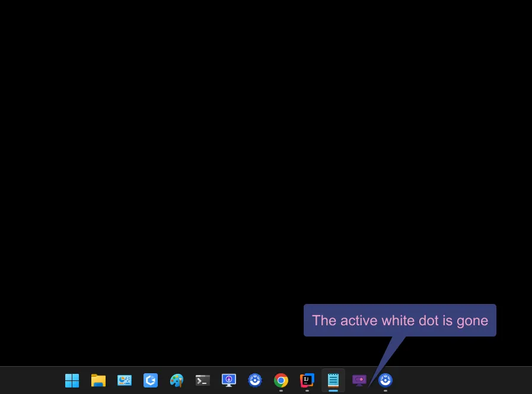The width and height of the screenshot is (532, 394).
Task: Click the blue paw icon after the purple monitor
Action: point(386,380)
